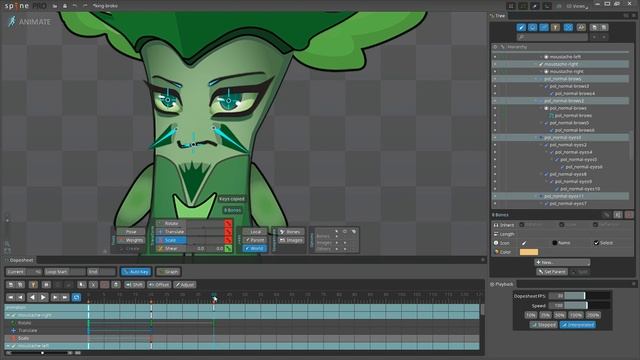Click the yellow key filter icon in dopesheet
Viewport: 640px width, 360px height.
pos(33,284)
